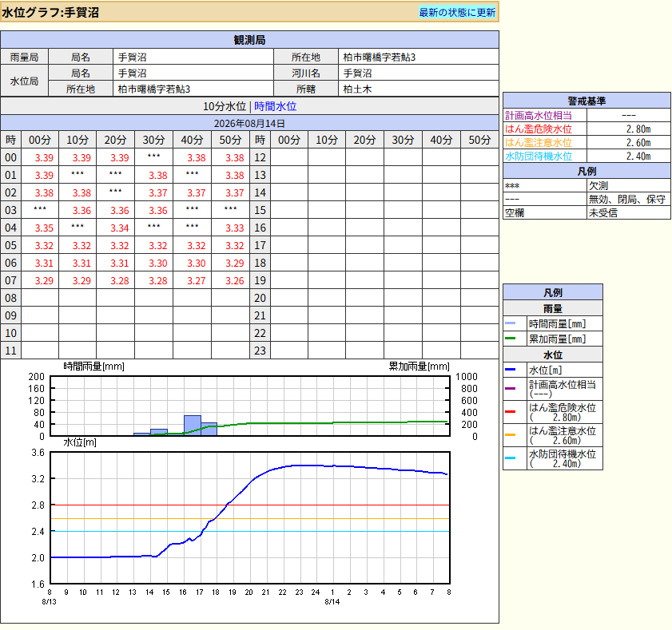The height and width of the screenshot is (630, 672).
Task: Click the 3.36 value at 03時 10分
Action: coord(82,210)
